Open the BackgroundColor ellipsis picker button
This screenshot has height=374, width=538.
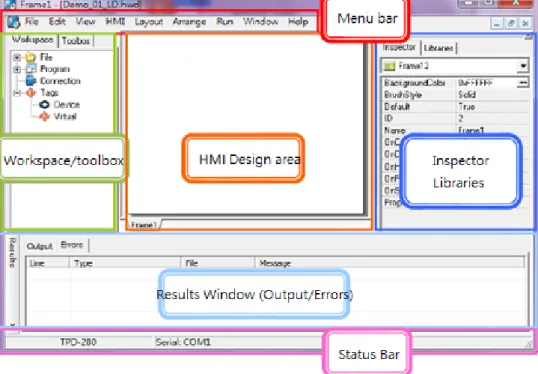(523, 83)
